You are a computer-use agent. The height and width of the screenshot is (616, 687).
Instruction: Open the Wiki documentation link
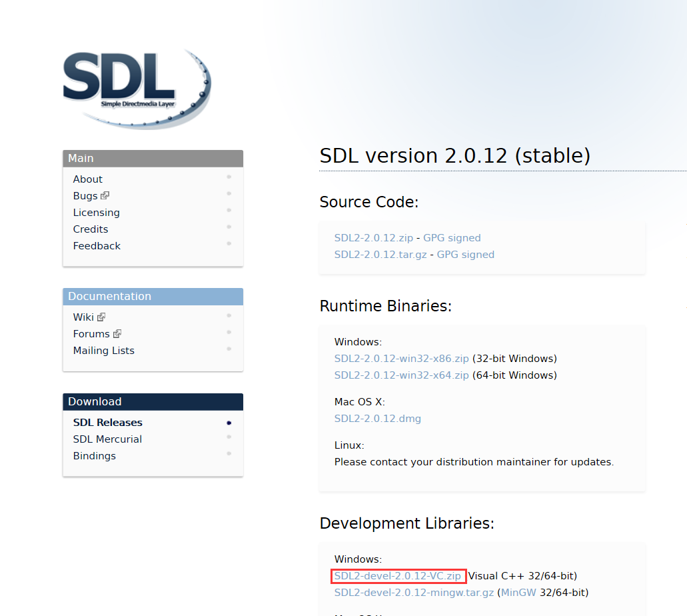pos(83,317)
